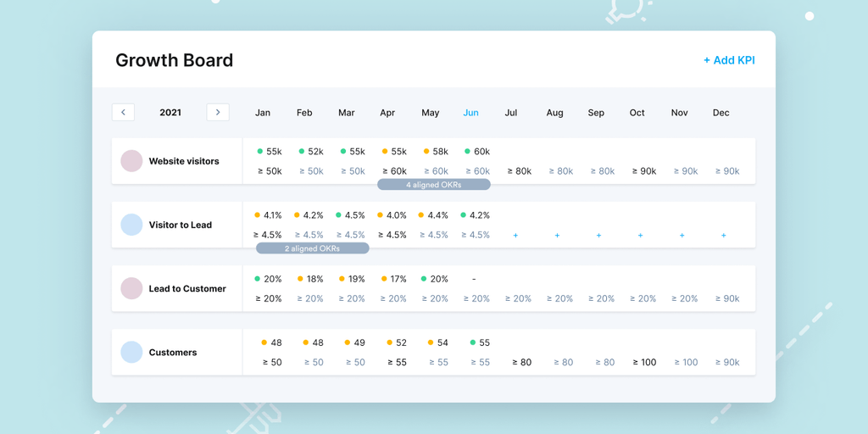Add Visitor to Lead target for October
Image resolution: width=868 pixels, height=434 pixels.
(640, 236)
